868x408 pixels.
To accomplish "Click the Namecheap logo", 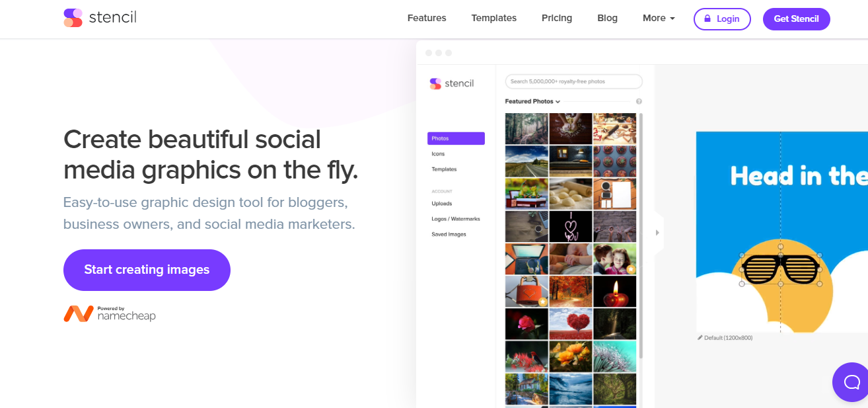I will coord(110,313).
